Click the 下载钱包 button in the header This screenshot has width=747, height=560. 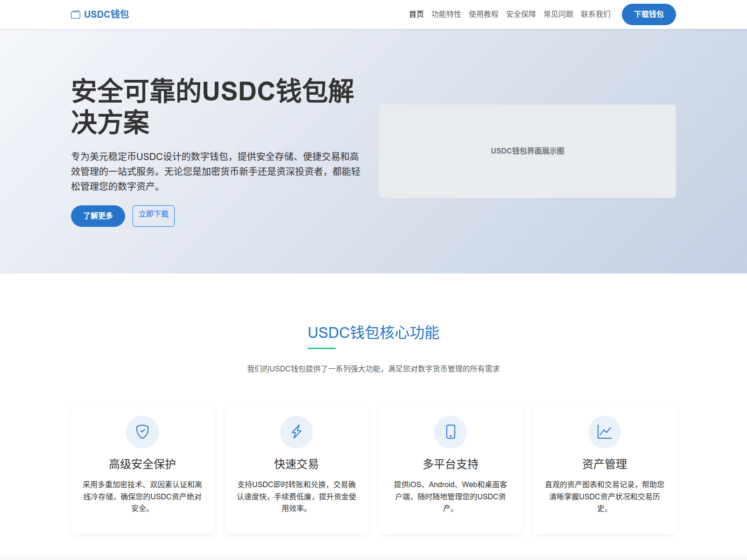[x=648, y=14]
